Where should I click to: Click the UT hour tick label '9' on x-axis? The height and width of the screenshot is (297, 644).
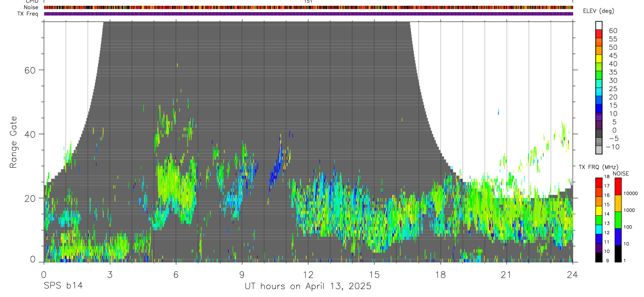coord(242,274)
